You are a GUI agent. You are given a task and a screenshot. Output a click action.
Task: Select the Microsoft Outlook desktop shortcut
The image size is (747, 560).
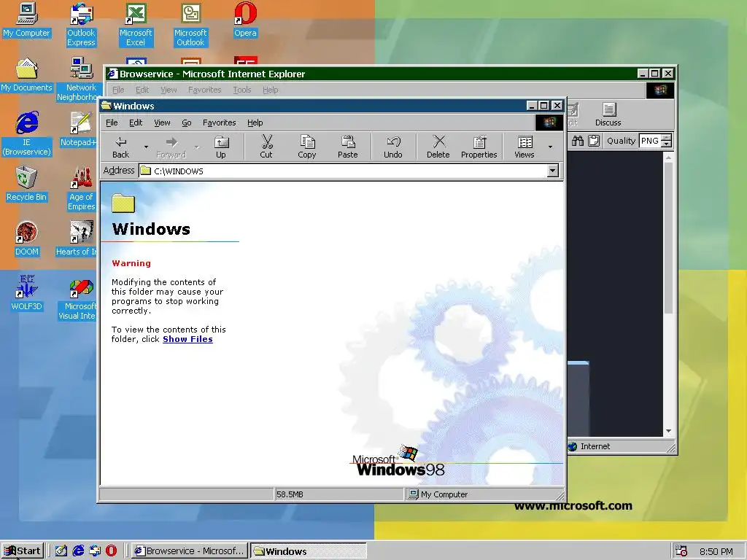pos(190,24)
